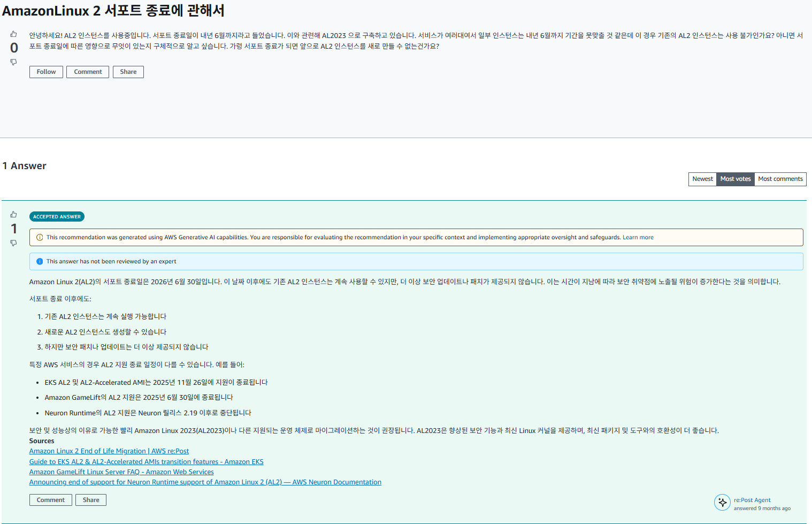
Task: Click bullet 'Neuron Runtime의 AL2 지원은 Neuron 릴리스 2.19'
Action: pos(148,413)
